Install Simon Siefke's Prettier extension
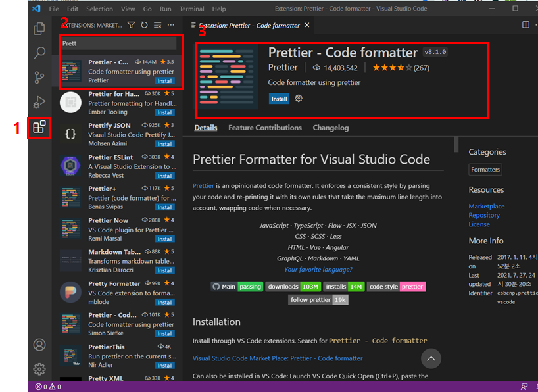Viewport: 538px width, 392px height. [165, 334]
